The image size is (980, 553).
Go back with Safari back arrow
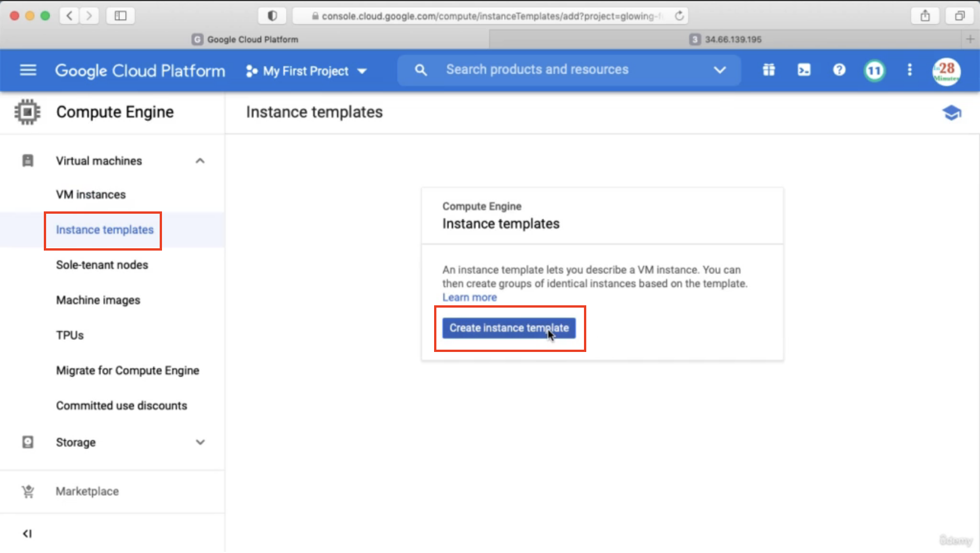point(69,16)
